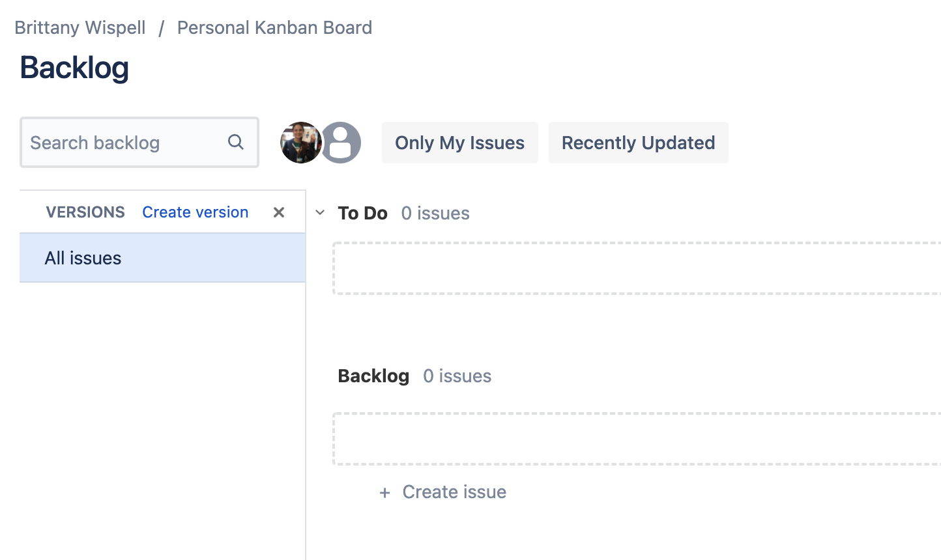This screenshot has width=941, height=560.
Task: Toggle the Only My Issues filter
Action: click(459, 143)
